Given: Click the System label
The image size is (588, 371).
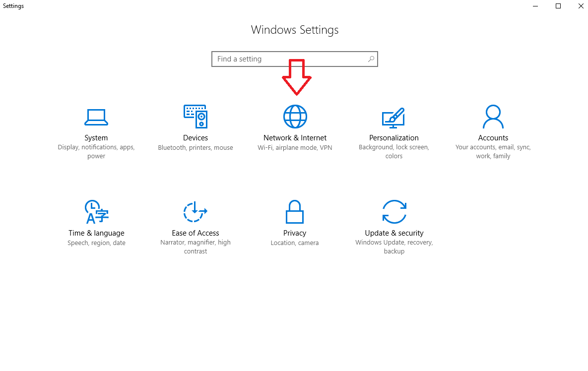Looking at the screenshot, I should (96, 138).
